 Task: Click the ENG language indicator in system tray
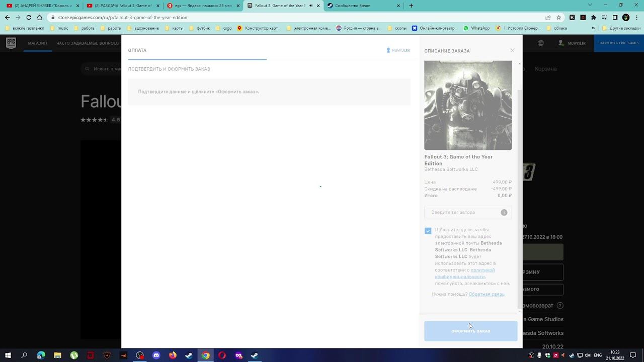(x=598, y=355)
